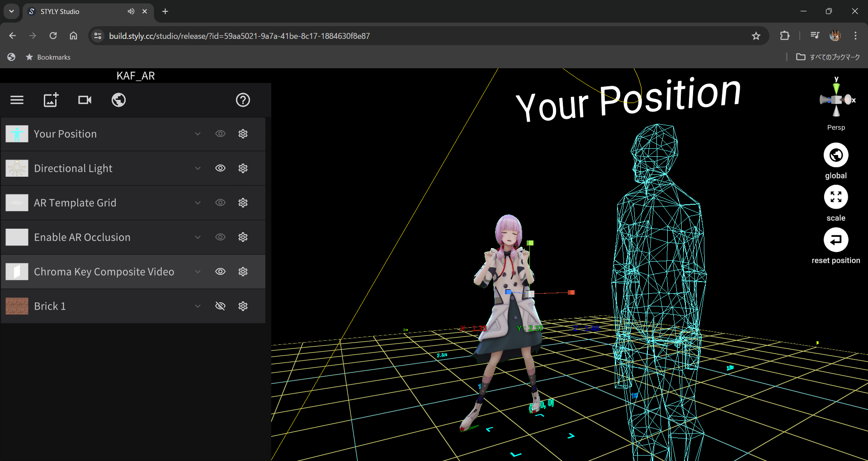Open the Chrome three-dot menu
Screen dimensions: 868x461
pos(855,36)
